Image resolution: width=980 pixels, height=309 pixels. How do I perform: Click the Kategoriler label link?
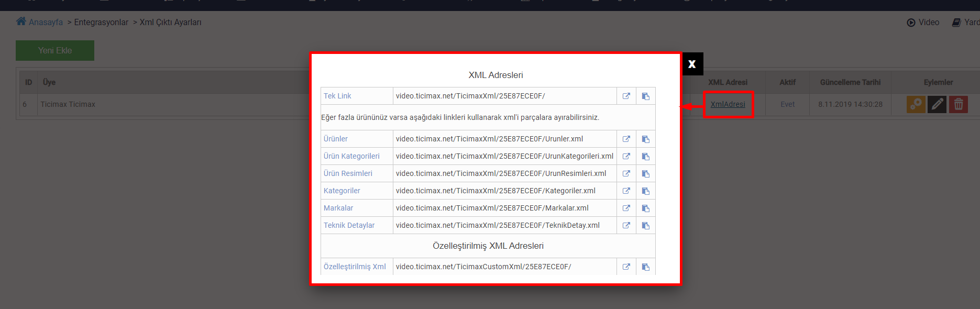pos(342,191)
